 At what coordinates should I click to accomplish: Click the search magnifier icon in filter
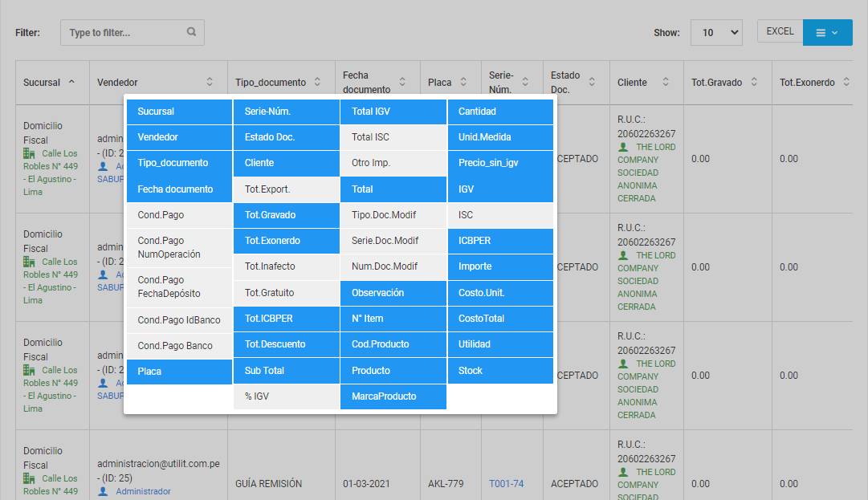pos(191,33)
